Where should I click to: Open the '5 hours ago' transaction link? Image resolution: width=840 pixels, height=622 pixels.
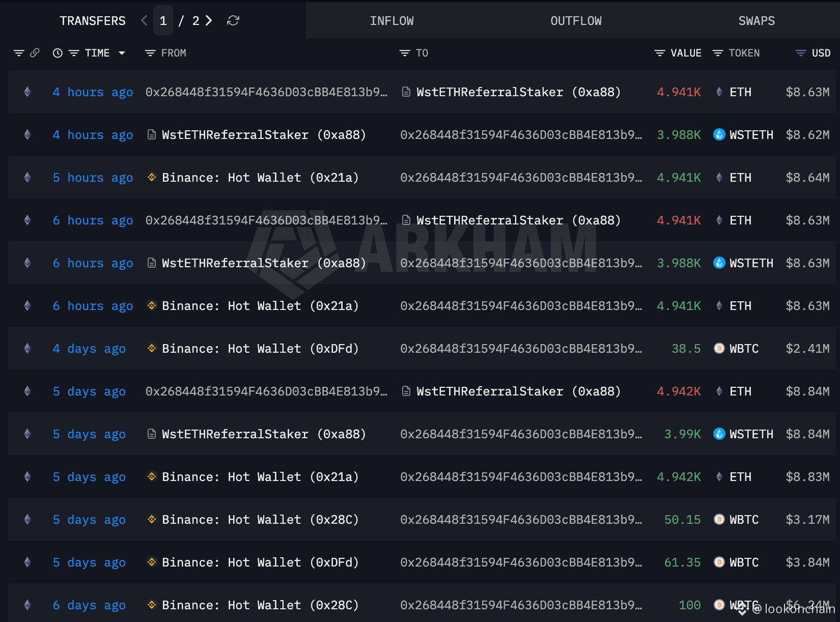(93, 178)
